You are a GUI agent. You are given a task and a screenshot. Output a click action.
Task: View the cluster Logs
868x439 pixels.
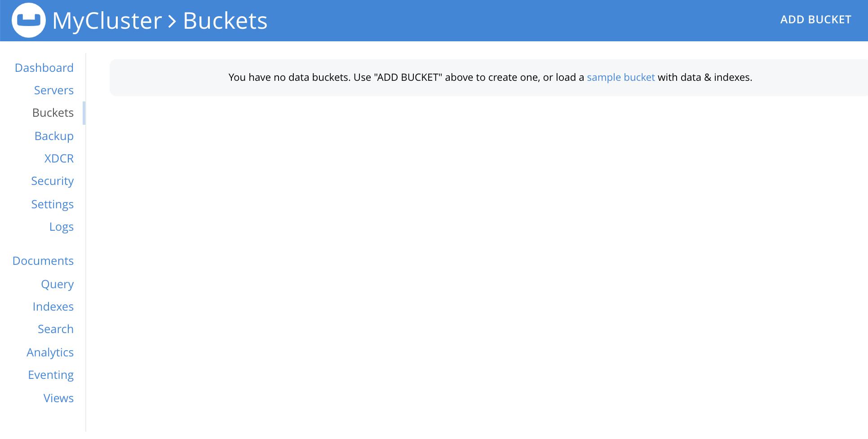(x=62, y=227)
